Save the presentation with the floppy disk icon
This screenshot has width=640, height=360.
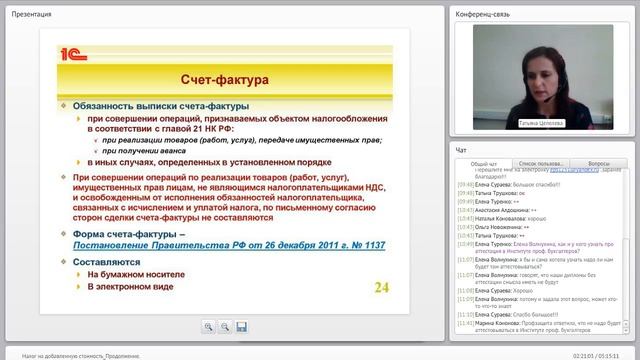point(241,327)
